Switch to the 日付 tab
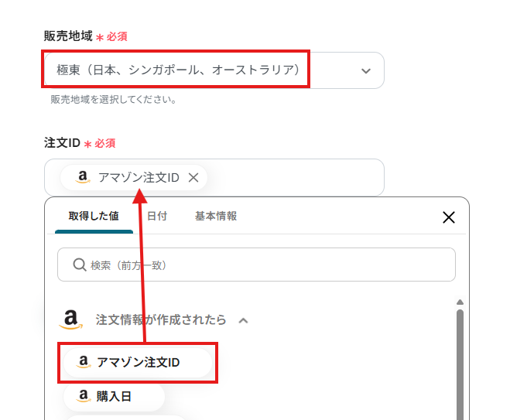Screen dimensions: 510x420 (x=156, y=217)
